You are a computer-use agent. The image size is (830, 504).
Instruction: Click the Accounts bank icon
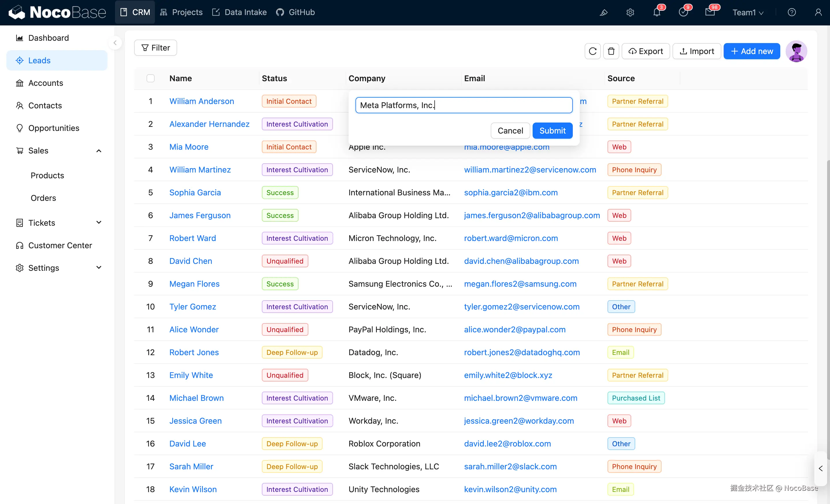20,83
